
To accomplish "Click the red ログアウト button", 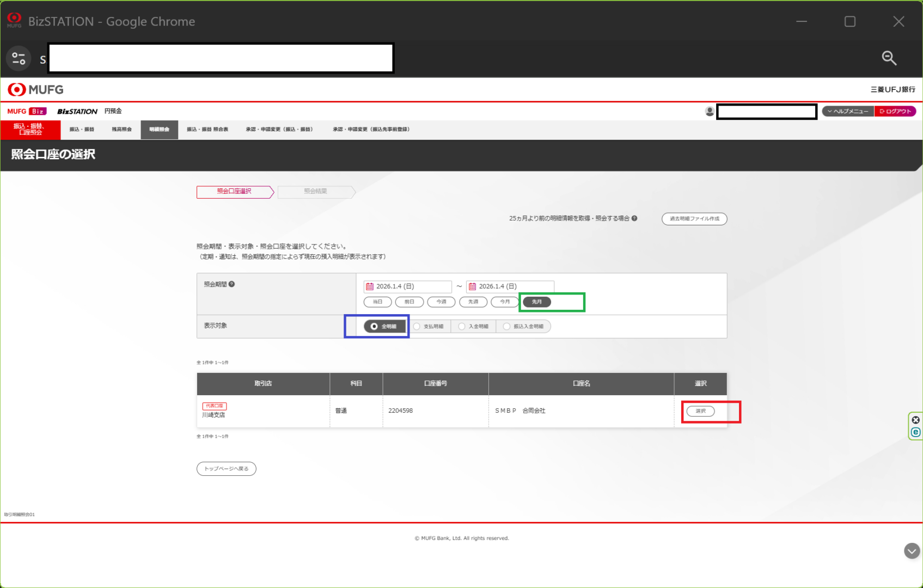I will 895,111.
